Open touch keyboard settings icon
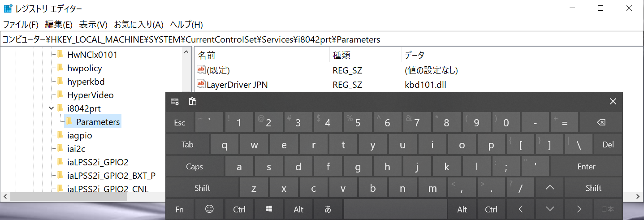 coord(175,102)
